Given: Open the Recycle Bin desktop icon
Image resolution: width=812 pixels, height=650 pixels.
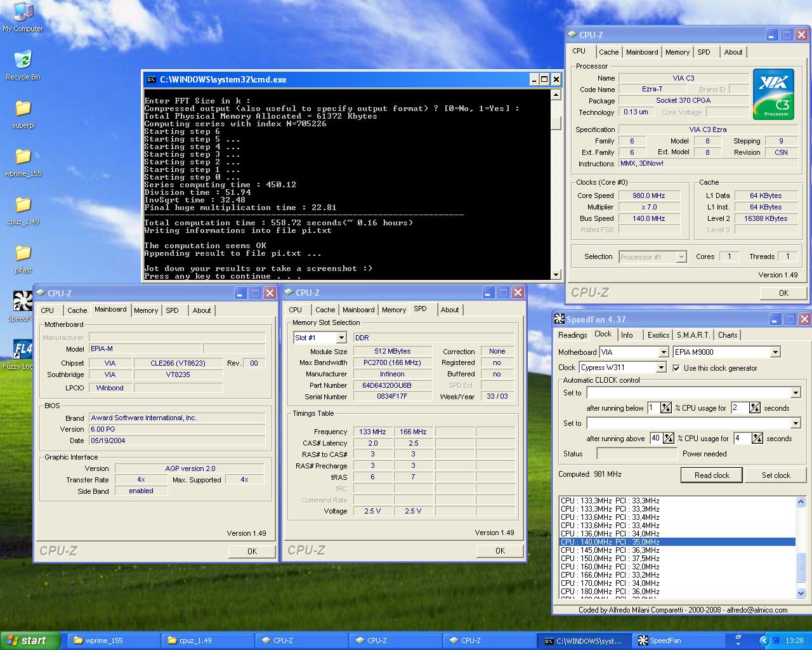Looking at the screenshot, I should pyautogui.click(x=23, y=65).
